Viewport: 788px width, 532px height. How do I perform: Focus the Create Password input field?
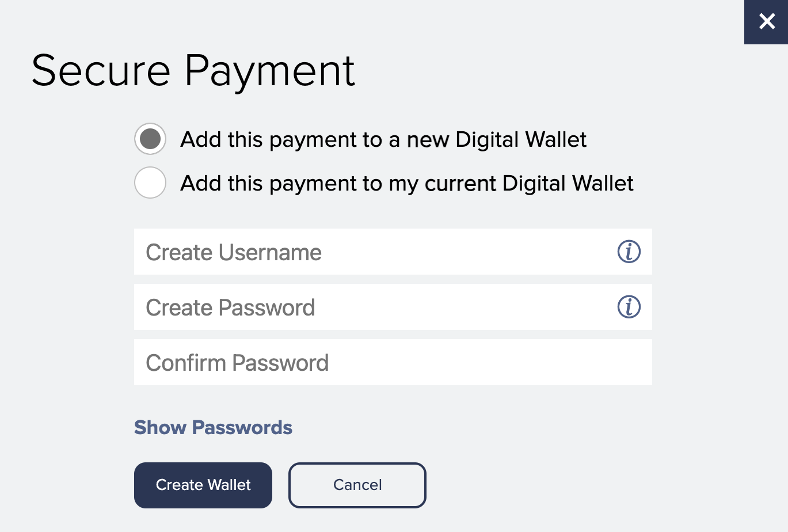[x=393, y=307]
